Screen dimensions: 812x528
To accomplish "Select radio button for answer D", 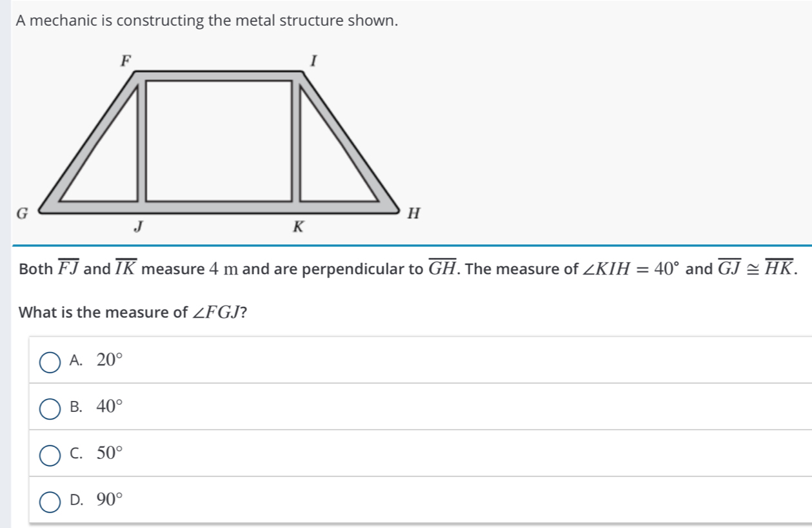I will click(x=50, y=501).
